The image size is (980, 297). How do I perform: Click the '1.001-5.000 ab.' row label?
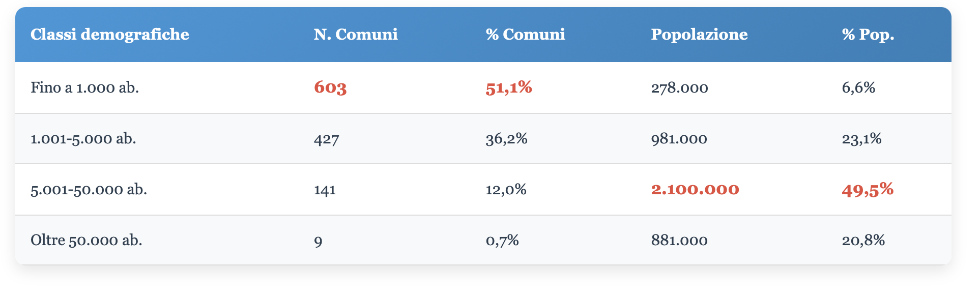coord(83,139)
